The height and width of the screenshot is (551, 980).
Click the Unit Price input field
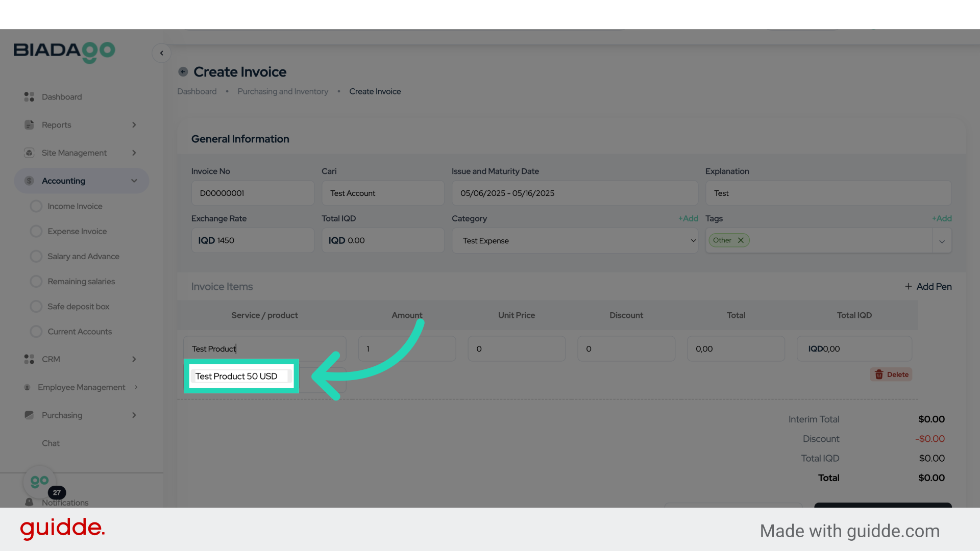coord(516,349)
